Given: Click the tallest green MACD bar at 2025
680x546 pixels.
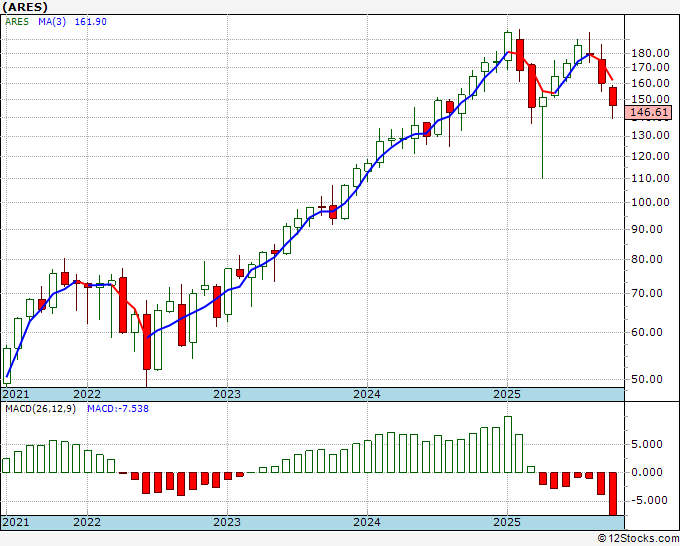Looking at the screenshot, I should coord(507,445).
